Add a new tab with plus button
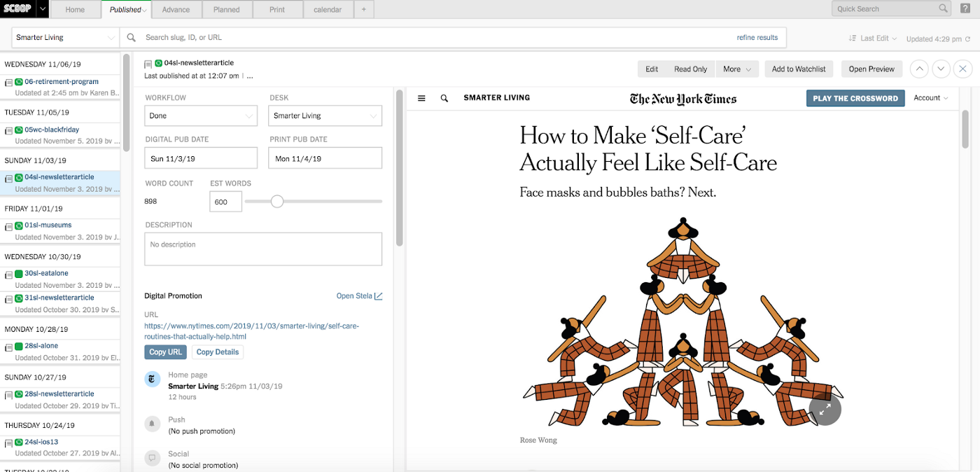 [x=363, y=10]
